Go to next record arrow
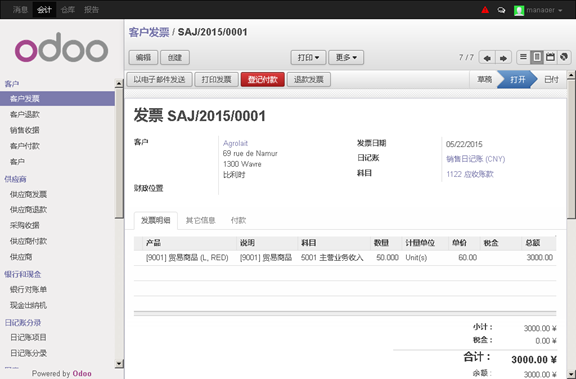The width and height of the screenshot is (576, 379). click(x=504, y=58)
